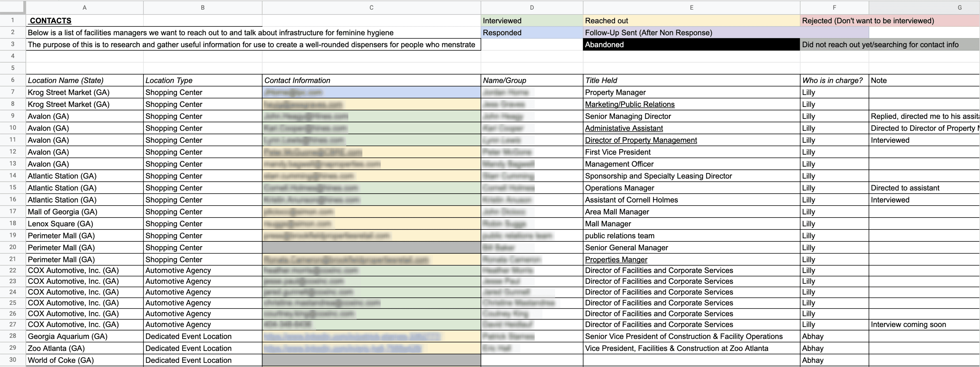This screenshot has height=367, width=980.
Task: Select column C header
Action: 371,7
